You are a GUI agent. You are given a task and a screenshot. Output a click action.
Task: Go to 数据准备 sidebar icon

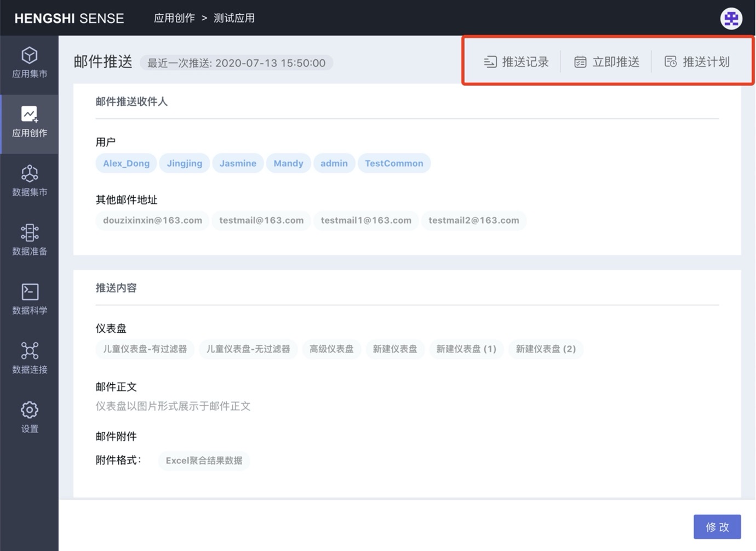pyautogui.click(x=30, y=232)
